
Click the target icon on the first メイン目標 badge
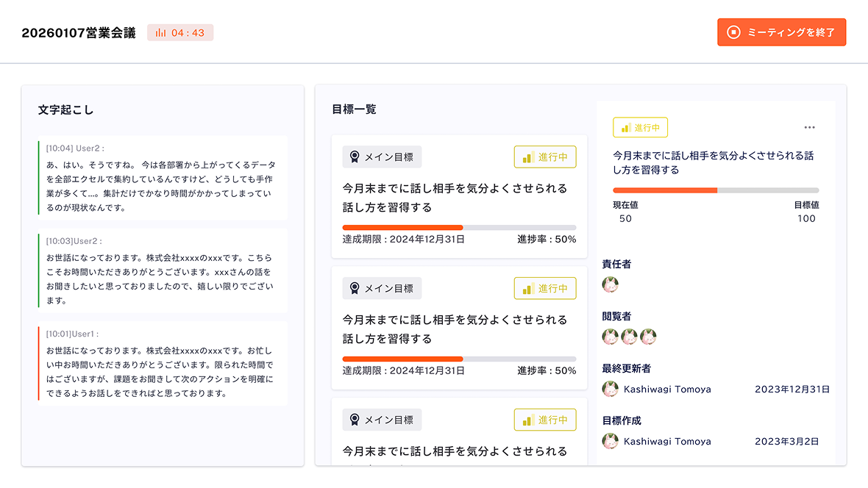tap(353, 157)
